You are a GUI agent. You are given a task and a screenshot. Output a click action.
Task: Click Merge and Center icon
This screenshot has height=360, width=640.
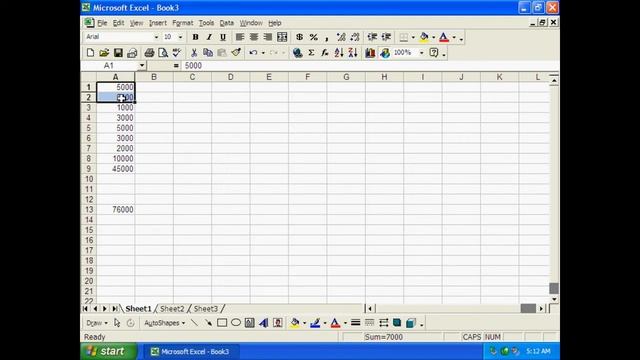(282, 37)
